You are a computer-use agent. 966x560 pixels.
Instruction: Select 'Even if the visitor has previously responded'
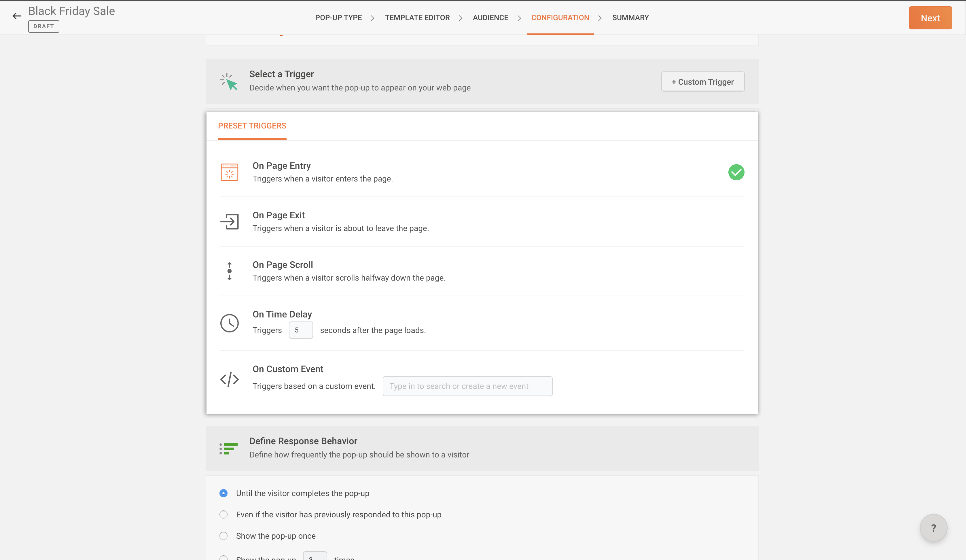223,514
